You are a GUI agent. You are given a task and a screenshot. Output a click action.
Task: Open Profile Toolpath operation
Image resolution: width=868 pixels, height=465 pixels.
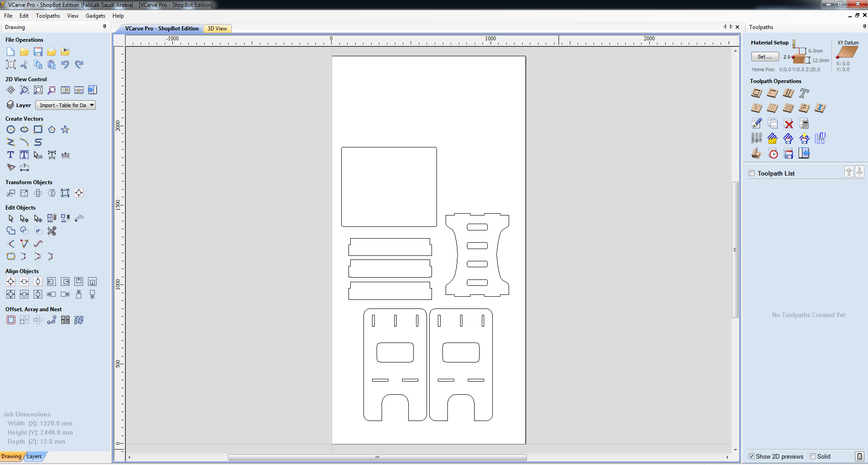pyautogui.click(x=756, y=93)
